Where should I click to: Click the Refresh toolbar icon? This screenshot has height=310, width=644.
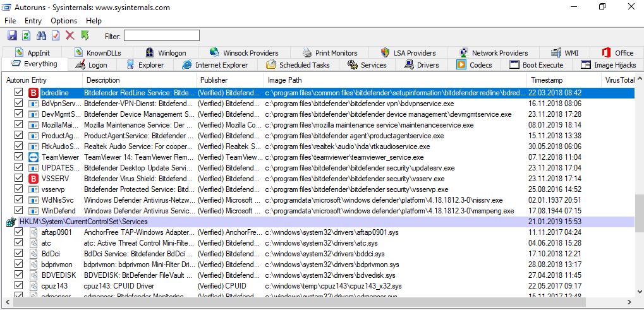(27, 36)
